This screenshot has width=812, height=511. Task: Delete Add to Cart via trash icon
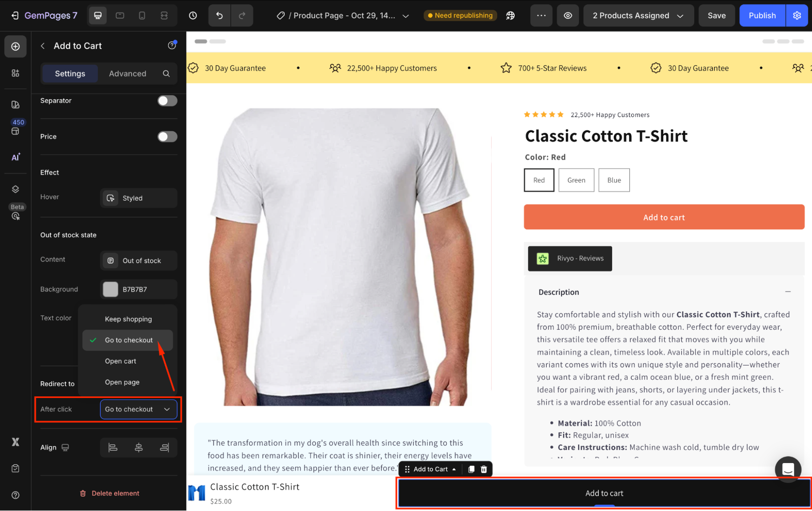point(484,469)
